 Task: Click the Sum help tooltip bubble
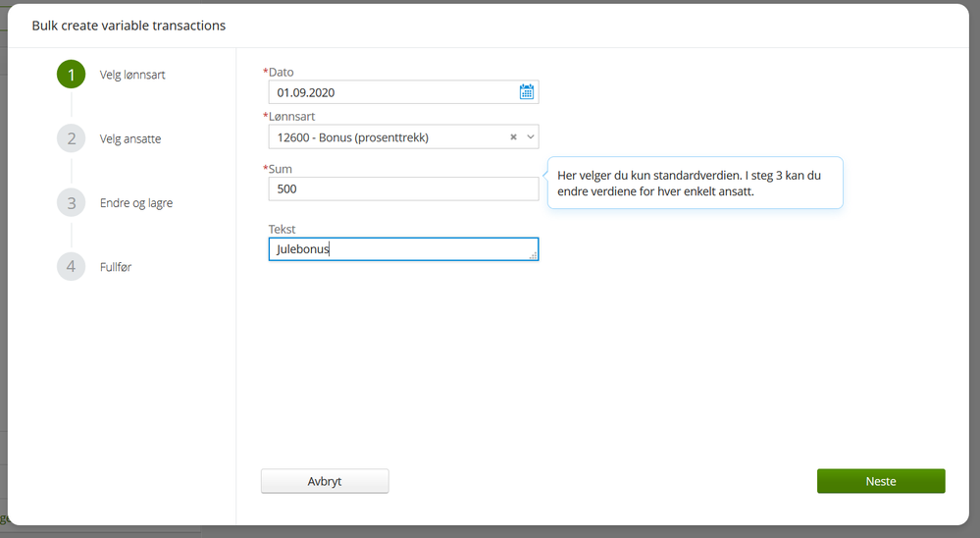click(x=695, y=183)
